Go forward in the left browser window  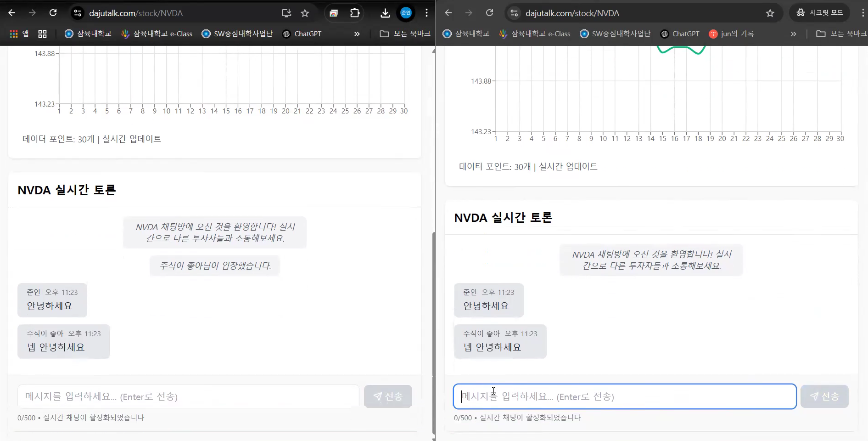[32, 13]
